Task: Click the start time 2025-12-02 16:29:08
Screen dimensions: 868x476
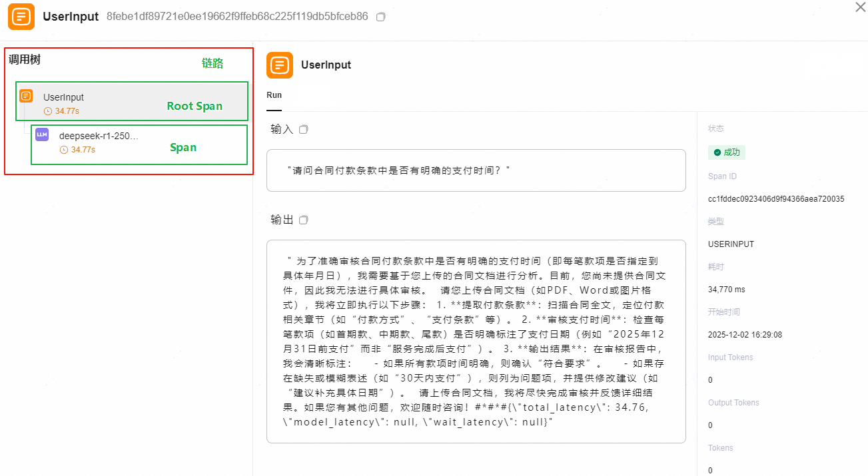Action: tap(745, 335)
